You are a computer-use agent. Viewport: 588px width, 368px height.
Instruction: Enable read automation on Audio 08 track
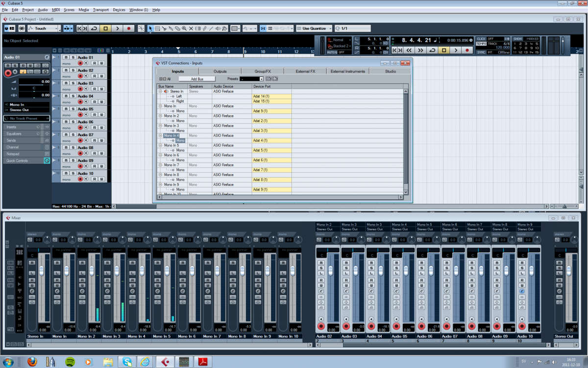[95, 153]
